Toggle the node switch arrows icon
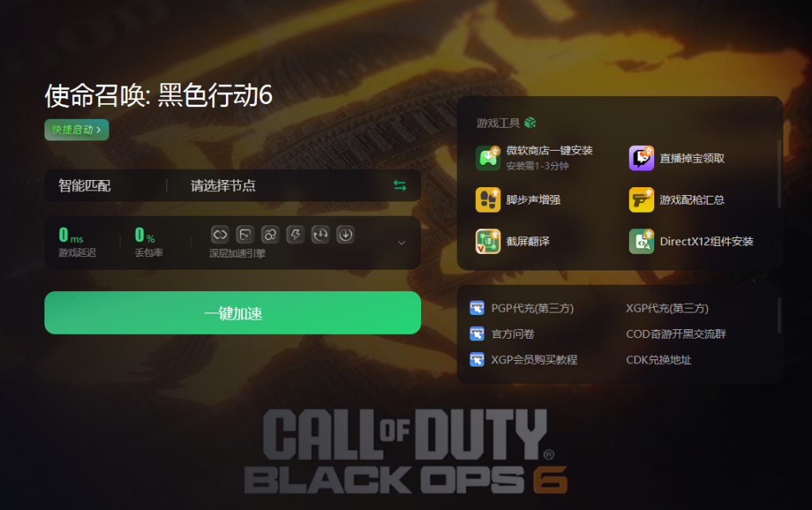The width and height of the screenshot is (812, 510). pos(400,186)
